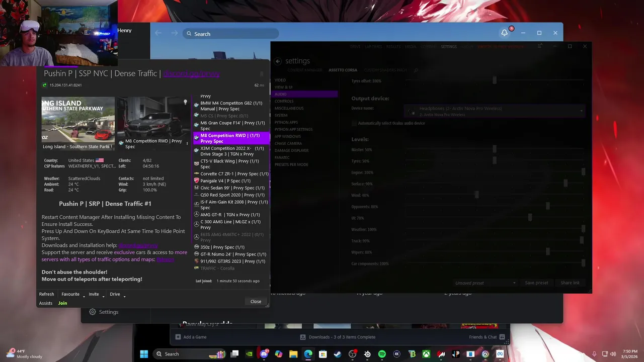Click the Assists button
Image resolution: width=644 pixels, height=362 pixels.
pyautogui.click(x=46, y=303)
